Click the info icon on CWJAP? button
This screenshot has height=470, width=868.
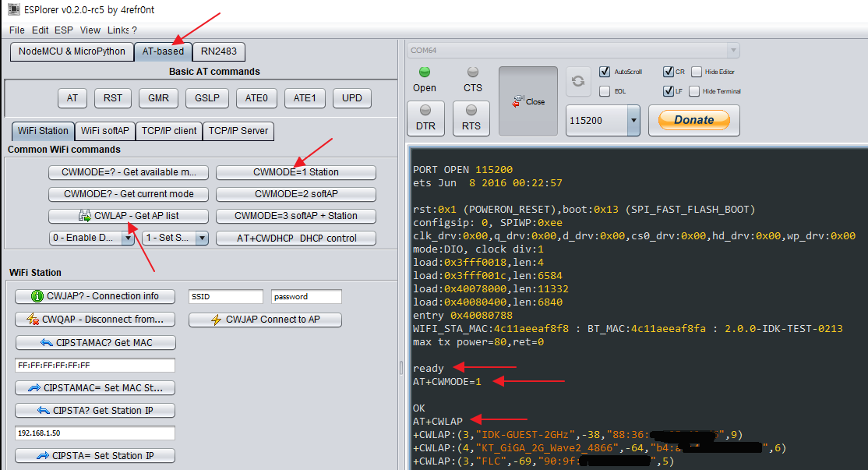point(37,296)
